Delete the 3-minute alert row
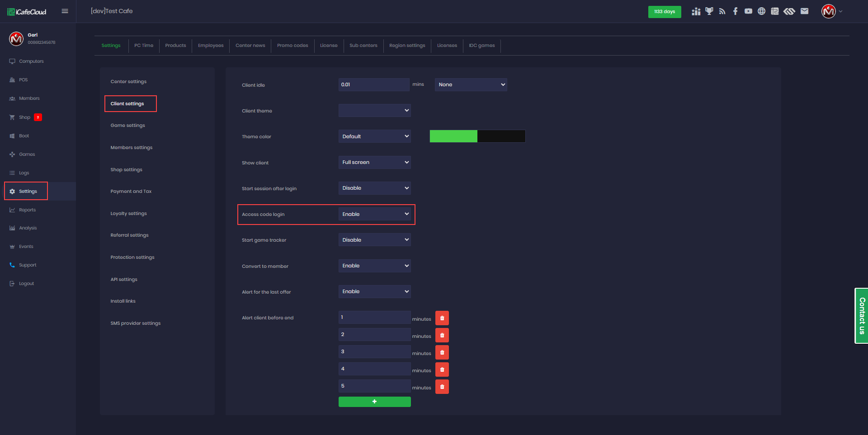This screenshot has width=868, height=435. pos(442,352)
